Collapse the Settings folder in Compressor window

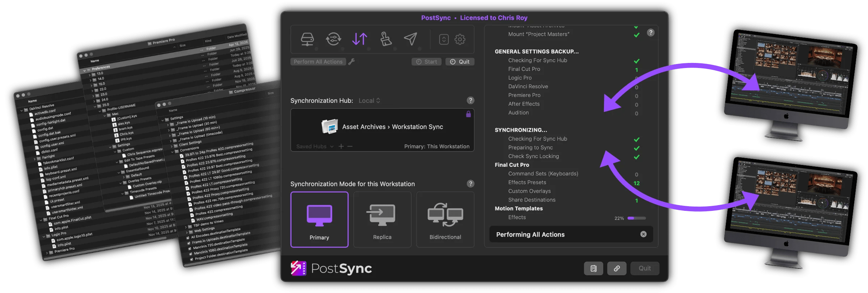[x=163, y=120]
